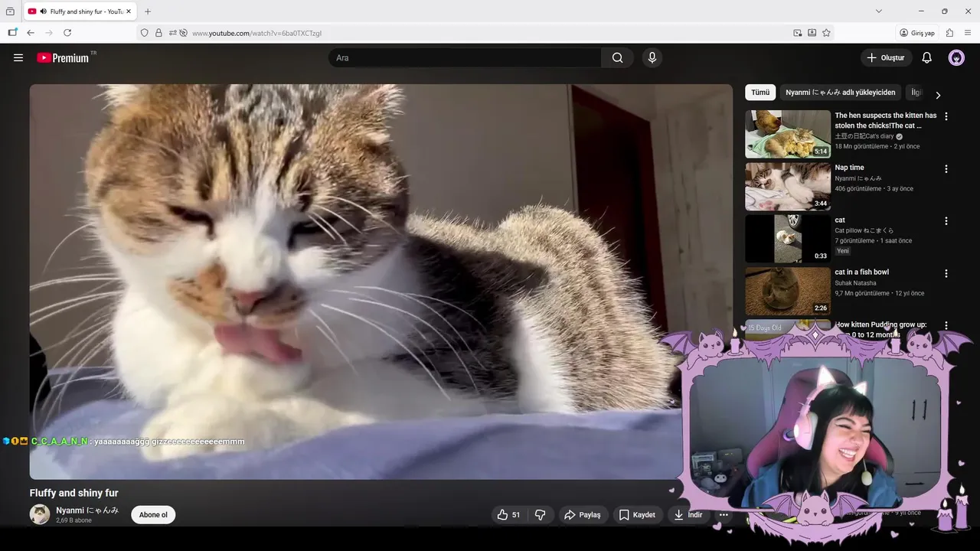
Task: Open options for the hen suspects video
Action: click(x=946, y=116)
